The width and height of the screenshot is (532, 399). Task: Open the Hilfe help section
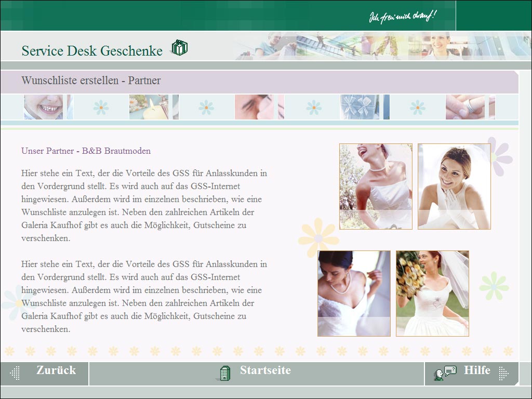point(472,374)
